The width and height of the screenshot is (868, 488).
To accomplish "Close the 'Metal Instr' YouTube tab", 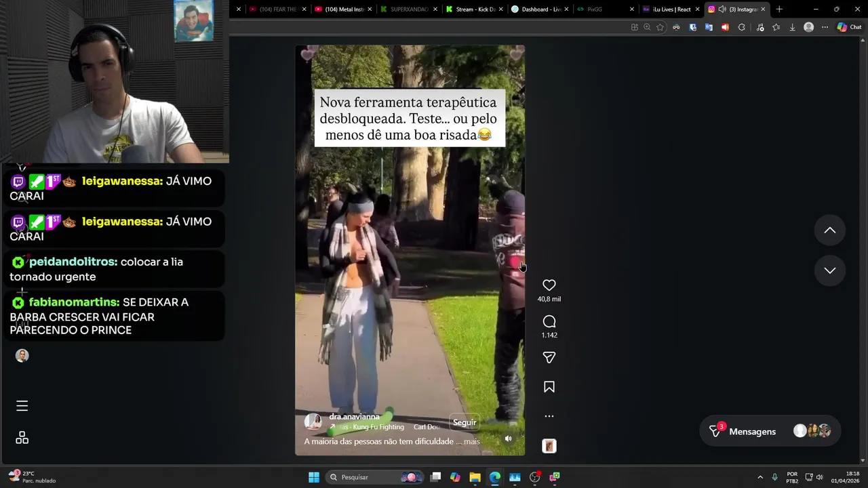I will (370, 9).
